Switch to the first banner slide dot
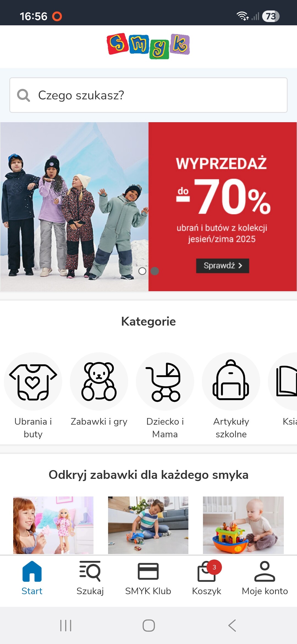The image size is (297, 644). point(142,271)
